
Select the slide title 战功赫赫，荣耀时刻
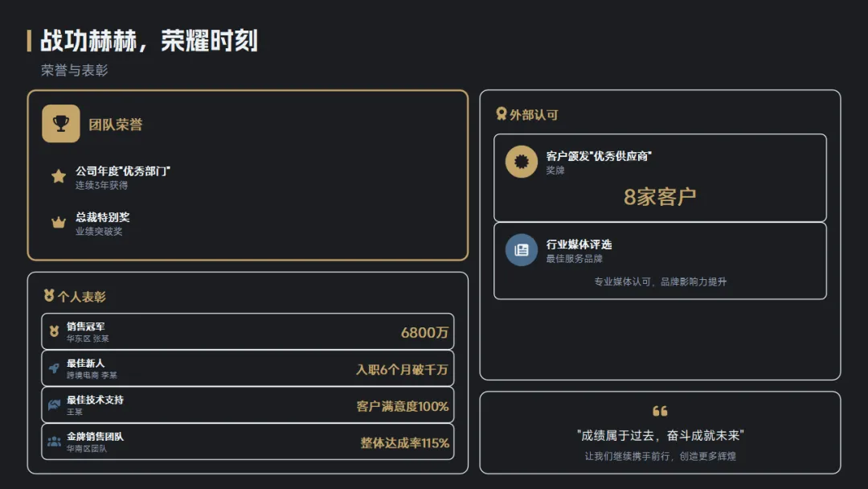[149, 41]
